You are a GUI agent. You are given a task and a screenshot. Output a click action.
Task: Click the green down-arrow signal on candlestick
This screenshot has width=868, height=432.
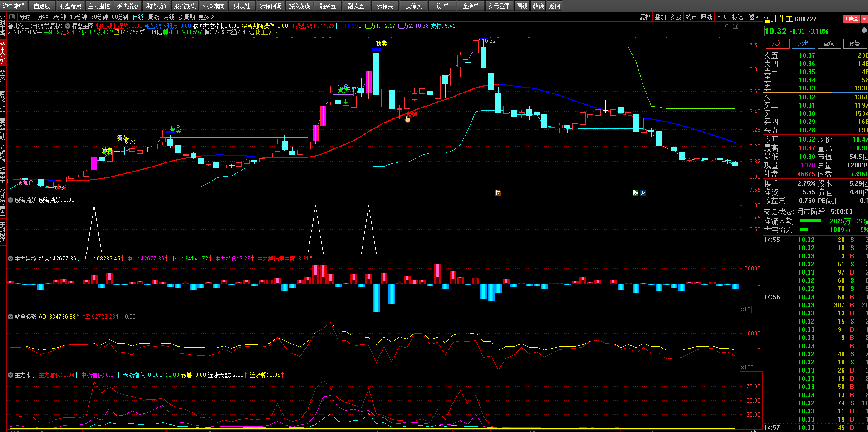click(x=346, y=102)
